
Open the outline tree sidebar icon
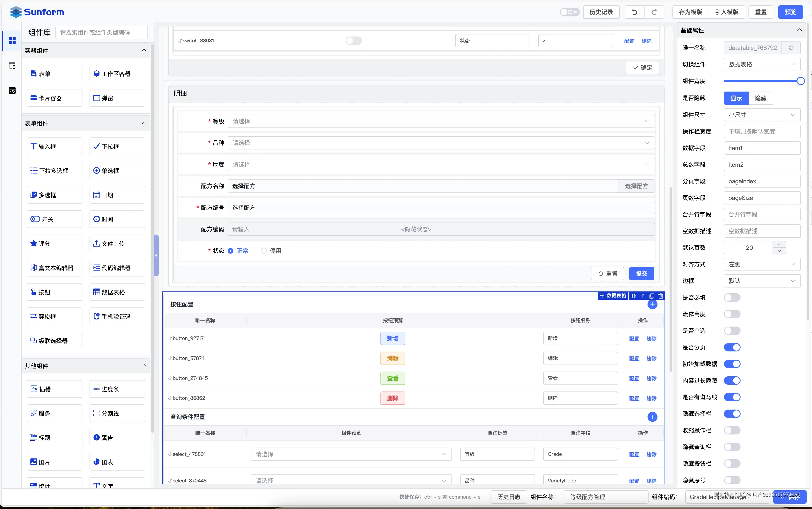tap(12, 66)
